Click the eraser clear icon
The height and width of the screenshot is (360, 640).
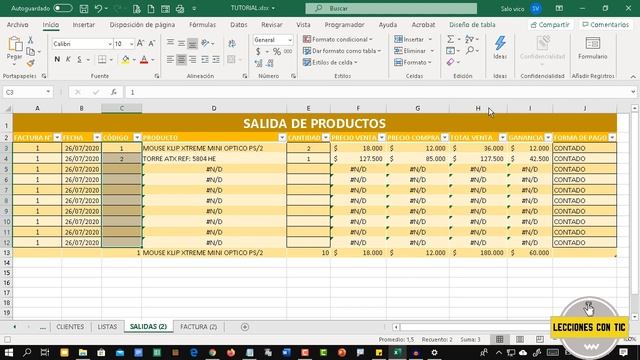point(450,62)
